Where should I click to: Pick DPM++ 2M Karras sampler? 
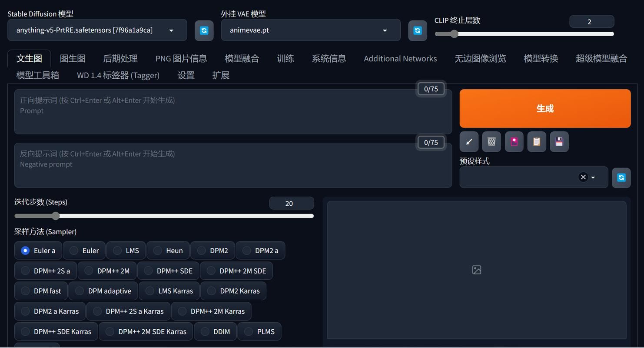[x=211, y=311]
